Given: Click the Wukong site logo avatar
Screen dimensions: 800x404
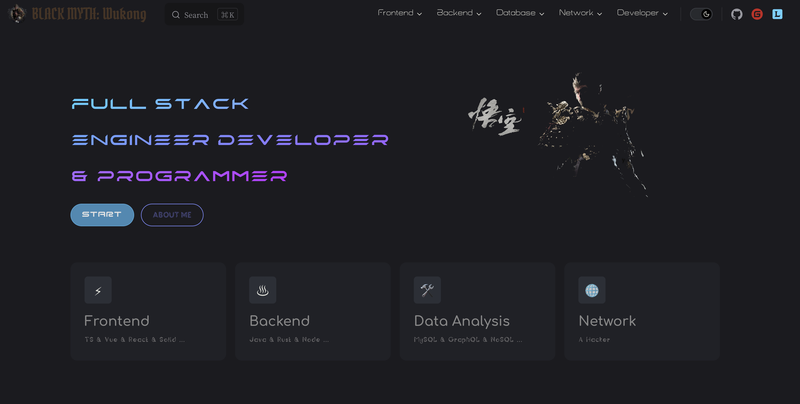Looking at the screenshot, I should coord(17,14).
